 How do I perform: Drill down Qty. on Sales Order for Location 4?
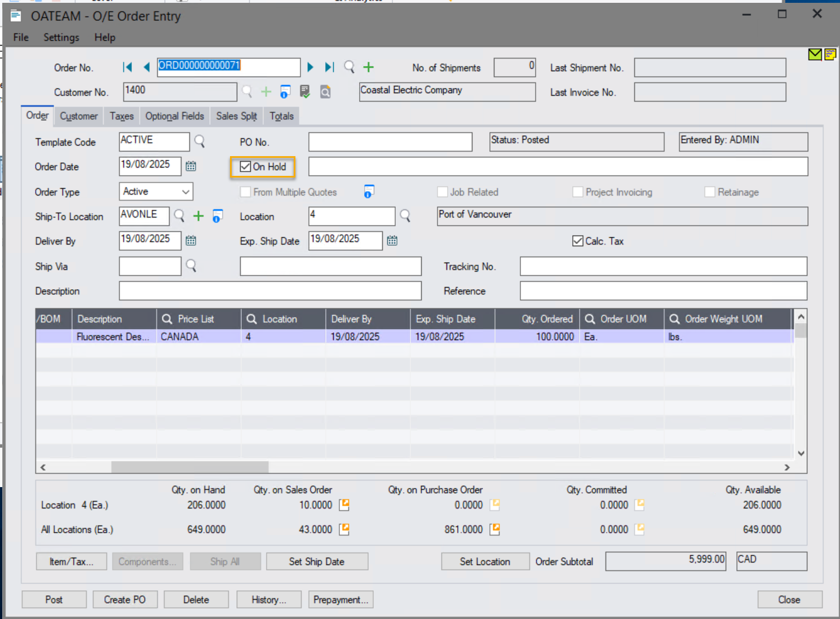pyautogui.click(x=344, y=505)
